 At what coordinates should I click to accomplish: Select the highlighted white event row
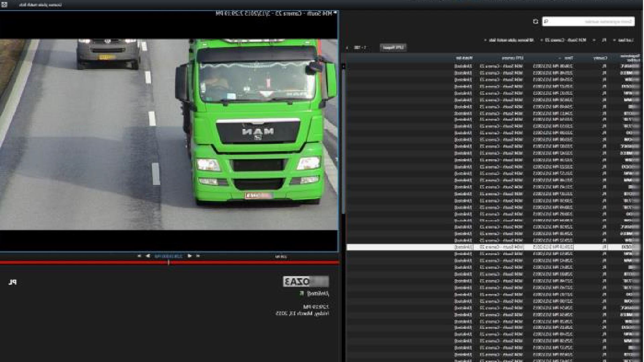[x=493, y=247]
